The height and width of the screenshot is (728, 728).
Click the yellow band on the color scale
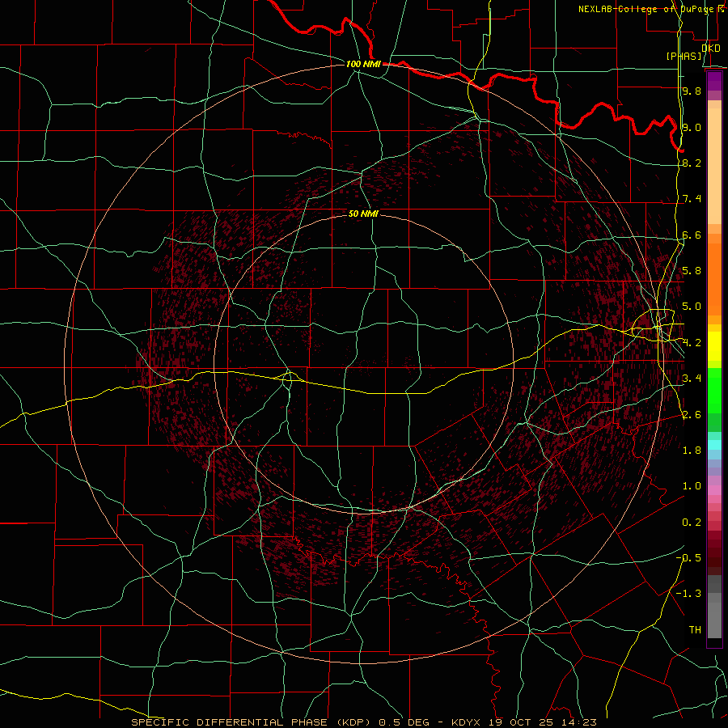714,346
